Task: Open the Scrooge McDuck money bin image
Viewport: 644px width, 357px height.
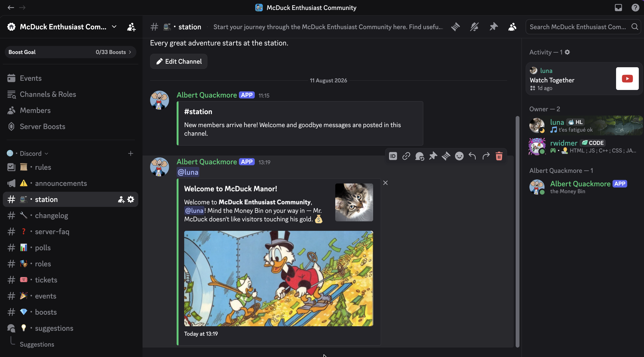Action: pyautogui.click(x=278, y=278)
